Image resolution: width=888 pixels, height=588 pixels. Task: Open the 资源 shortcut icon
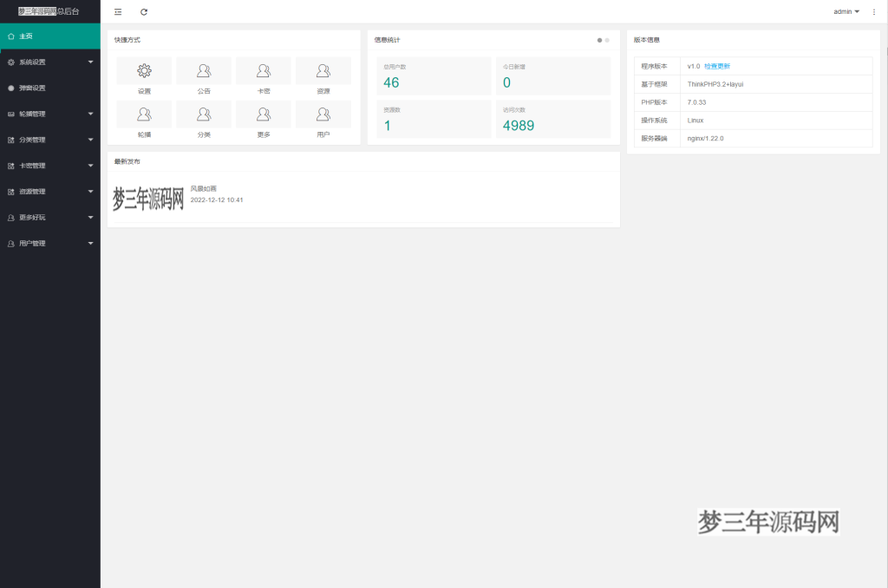pos(323,71)
